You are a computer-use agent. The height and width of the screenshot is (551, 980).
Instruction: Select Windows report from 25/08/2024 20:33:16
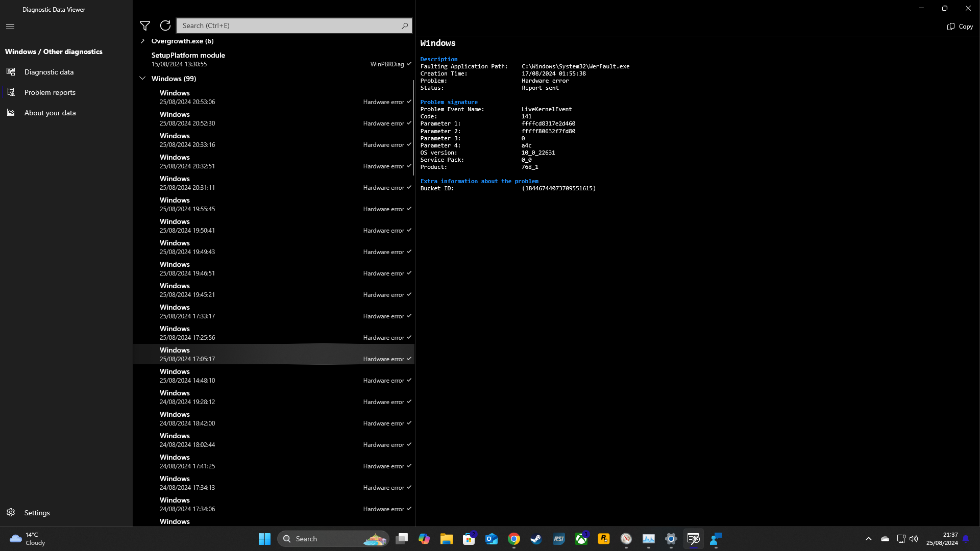point(274,140)
